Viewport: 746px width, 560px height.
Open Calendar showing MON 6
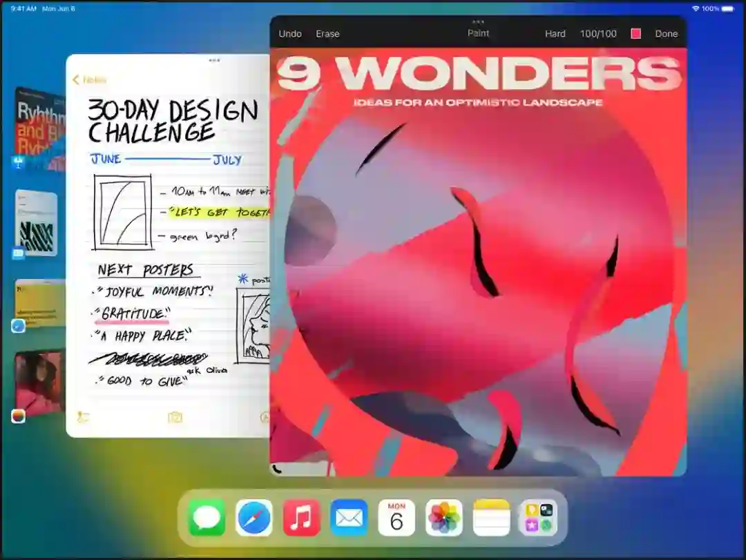[396, 518]
